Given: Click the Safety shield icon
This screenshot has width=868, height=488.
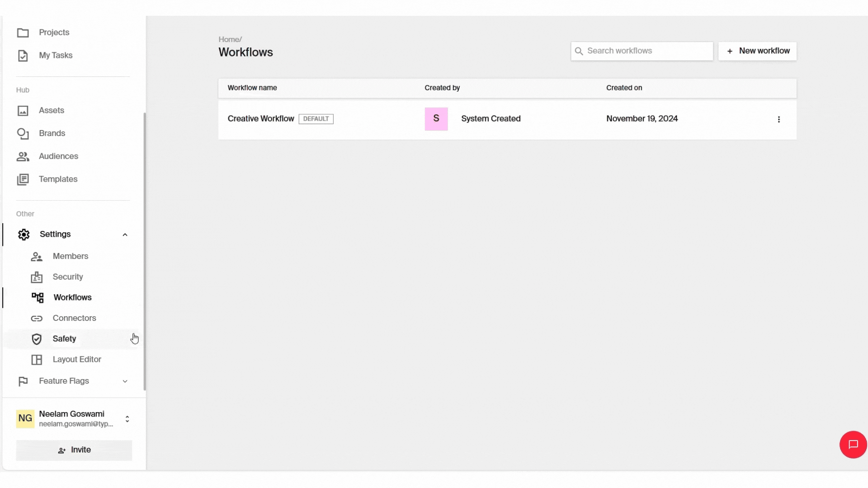Looking at the screenshot, I should pyautogui.click(x=37, y=339).
